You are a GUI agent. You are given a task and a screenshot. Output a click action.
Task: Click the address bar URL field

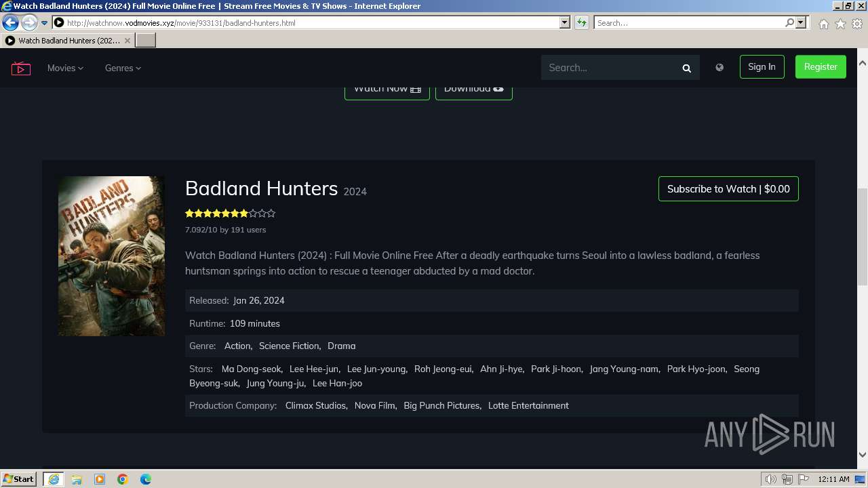click(312, 22)
